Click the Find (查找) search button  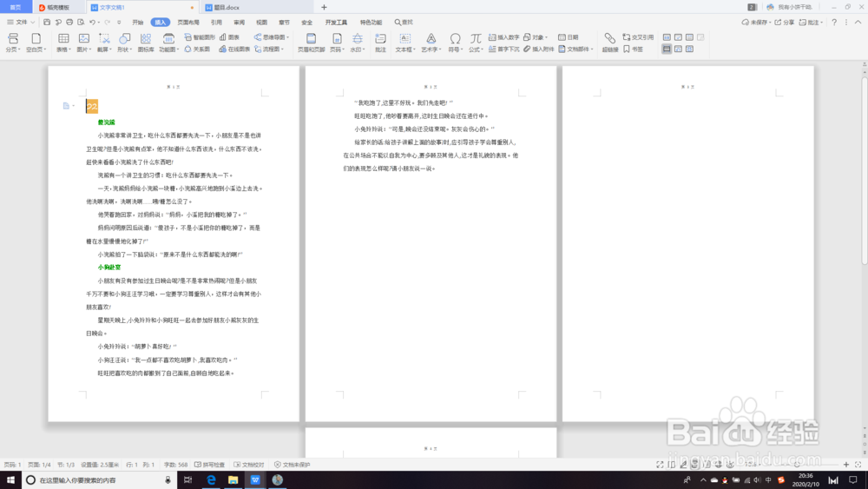coord(404,23)
